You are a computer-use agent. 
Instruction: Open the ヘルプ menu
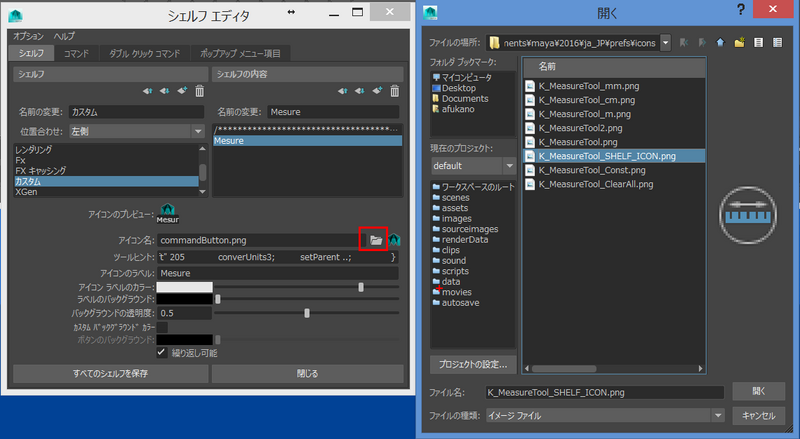tap(64, 36)
